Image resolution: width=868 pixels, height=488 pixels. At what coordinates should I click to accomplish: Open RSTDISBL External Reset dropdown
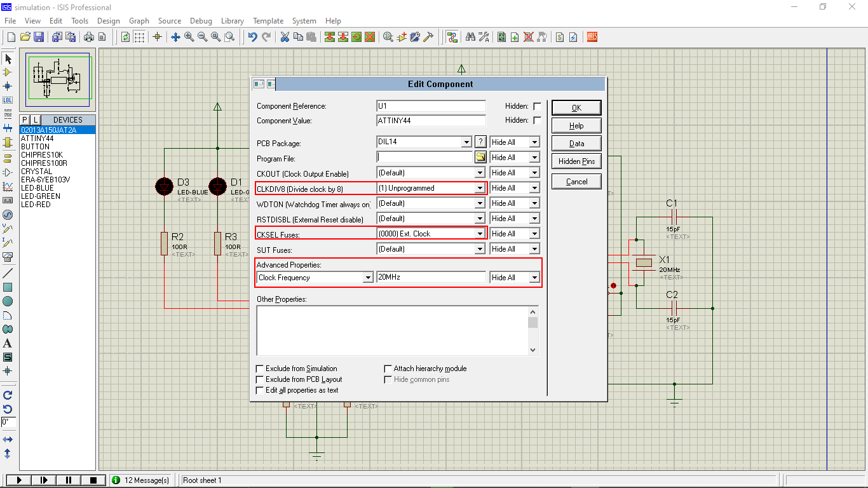[480, 219]
